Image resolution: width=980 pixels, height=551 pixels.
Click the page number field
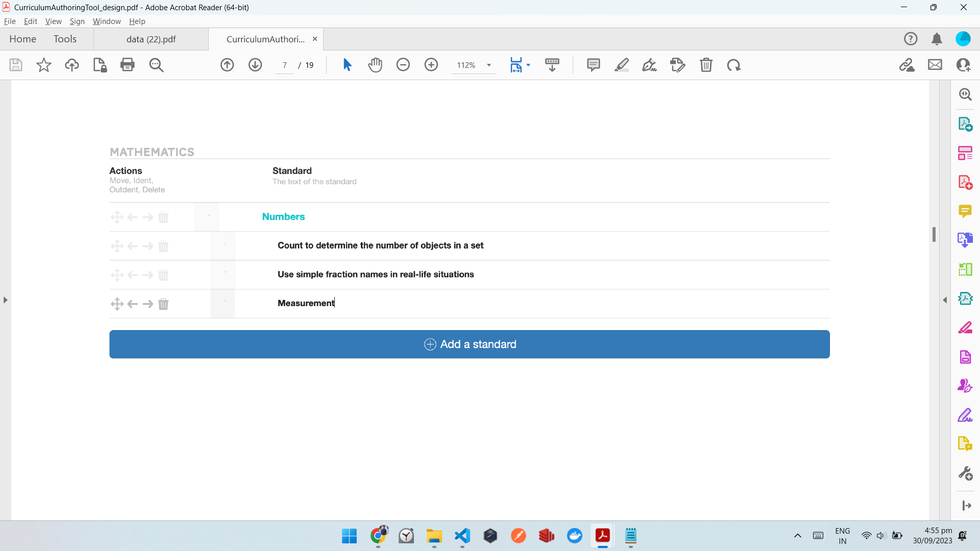coord(285,65)
